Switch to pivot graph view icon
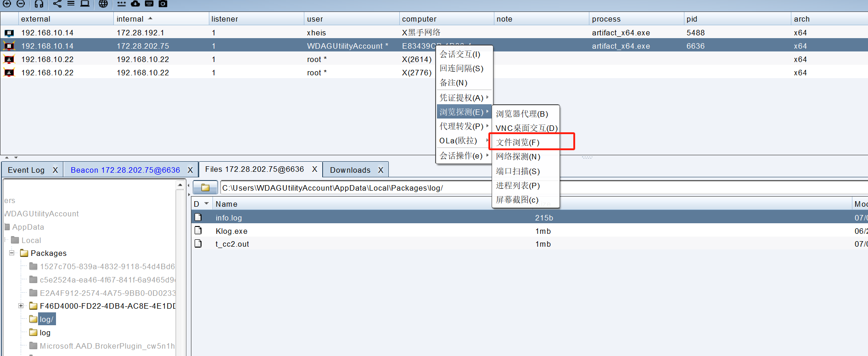Screen dimensions: 868x356 (x=57, y=4)
